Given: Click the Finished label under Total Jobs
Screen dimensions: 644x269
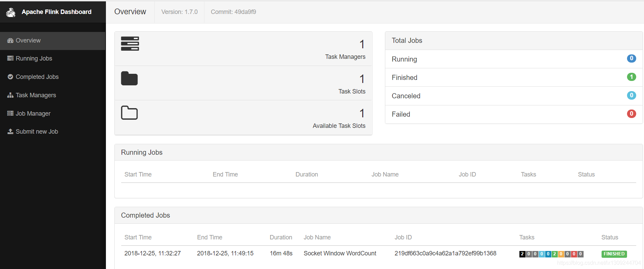Looking at the screenshot, I should coord(404,78).
